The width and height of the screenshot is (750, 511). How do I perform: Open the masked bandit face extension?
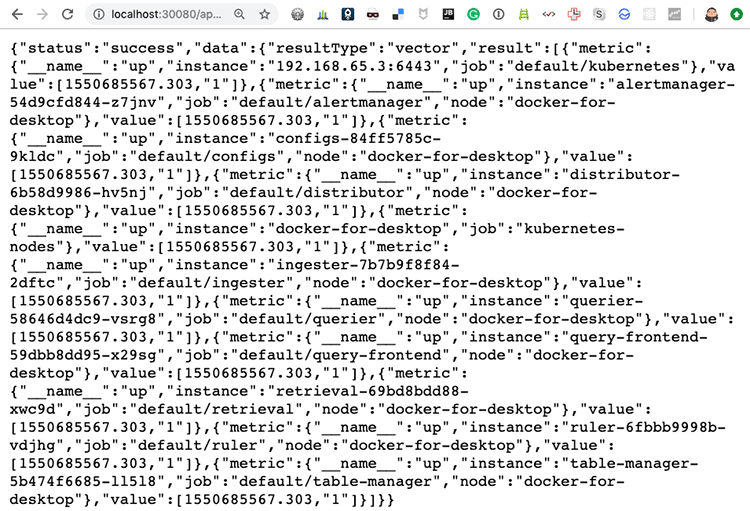coord(373,15)
